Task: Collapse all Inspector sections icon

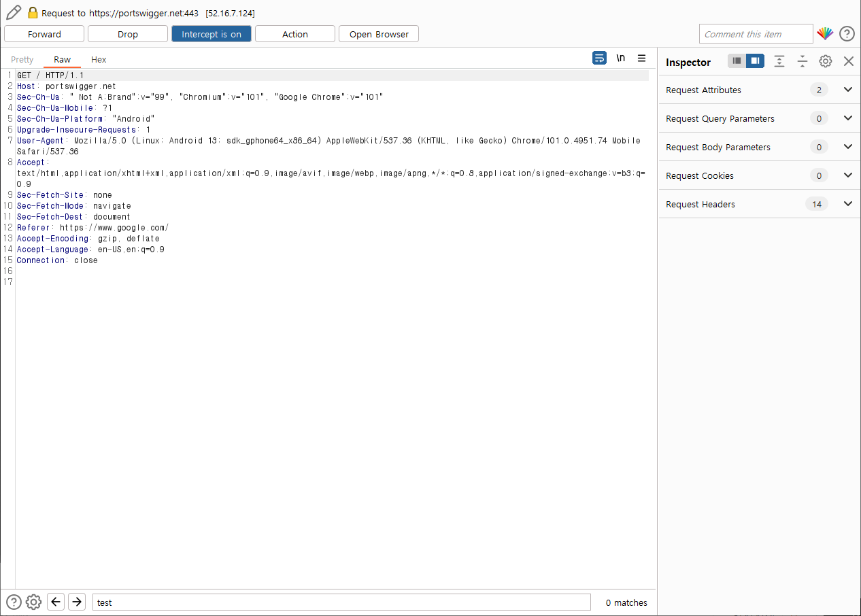Action: point(803,61)
